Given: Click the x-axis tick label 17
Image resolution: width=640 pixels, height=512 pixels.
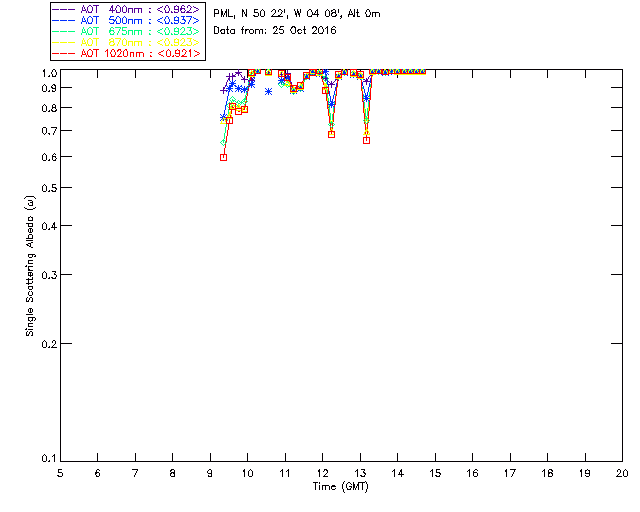Looking at the screenshot, I should [510, 474].
